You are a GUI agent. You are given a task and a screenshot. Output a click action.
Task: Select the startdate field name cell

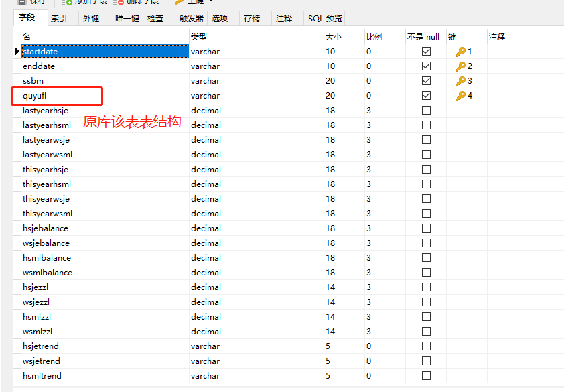[105, 52]
